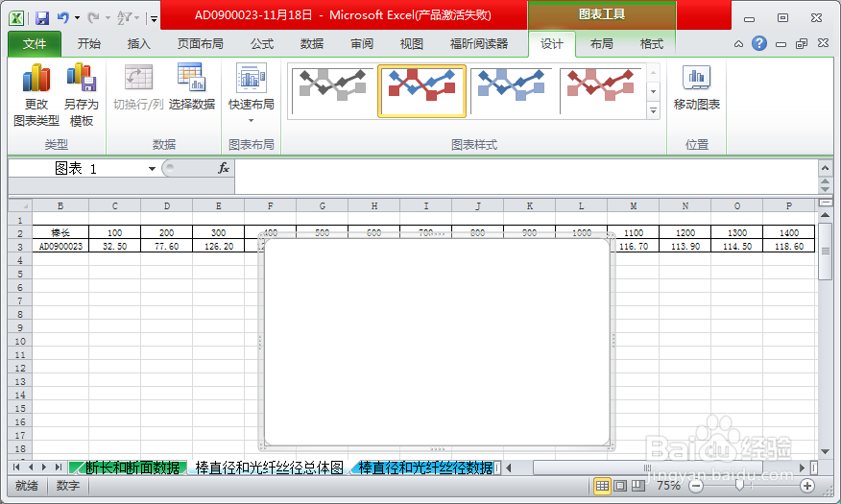Open sheet tab 断长和断面数据

coord(132,468)
